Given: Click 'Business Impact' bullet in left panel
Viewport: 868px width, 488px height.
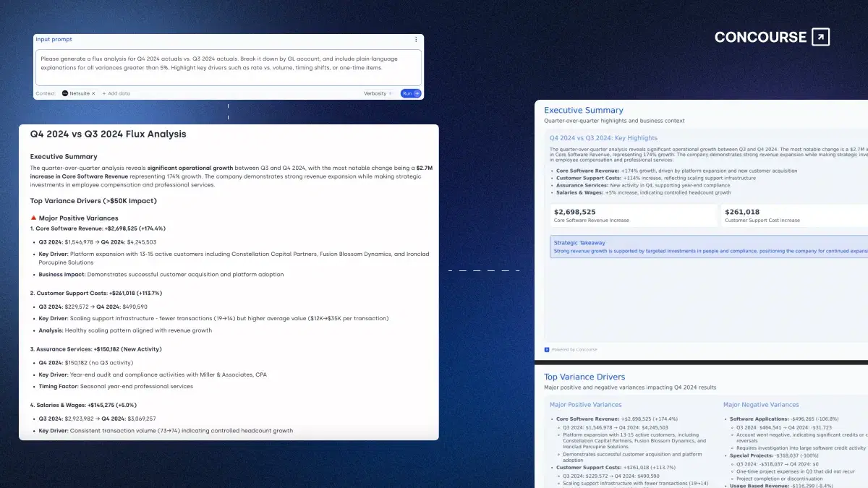Looking at the screenshot, I should pyautogui.click(x=161, y=275).
